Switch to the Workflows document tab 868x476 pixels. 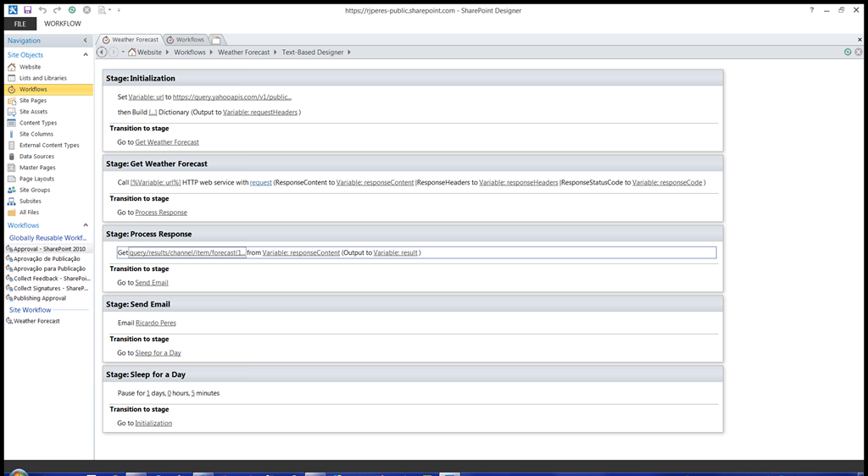186,40
